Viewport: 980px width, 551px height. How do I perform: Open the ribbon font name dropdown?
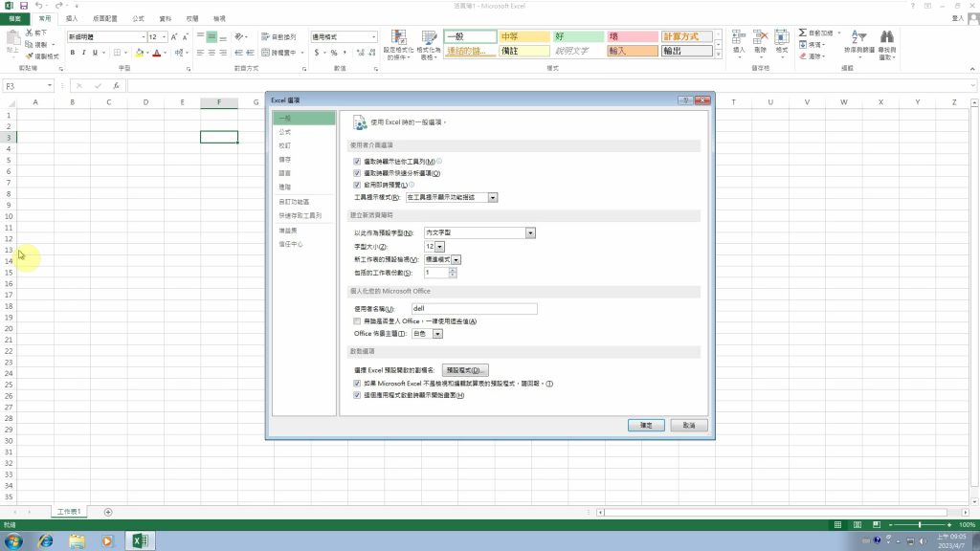(144, 37)
